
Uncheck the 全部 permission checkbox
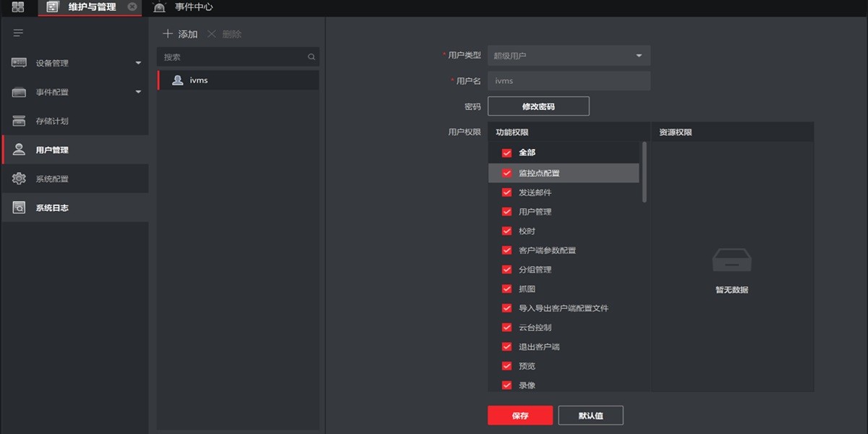coord(506,153)
